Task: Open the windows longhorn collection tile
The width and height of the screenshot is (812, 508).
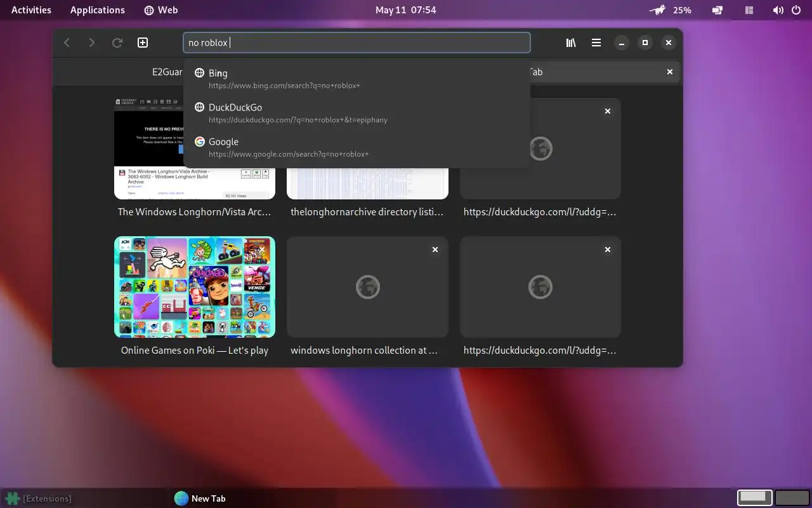Action: 367,286
